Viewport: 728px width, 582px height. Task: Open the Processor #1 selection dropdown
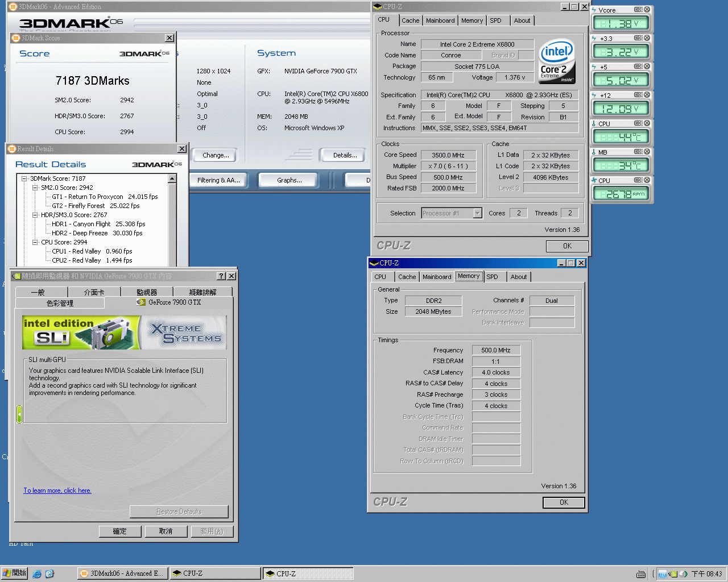click(477, 213)
